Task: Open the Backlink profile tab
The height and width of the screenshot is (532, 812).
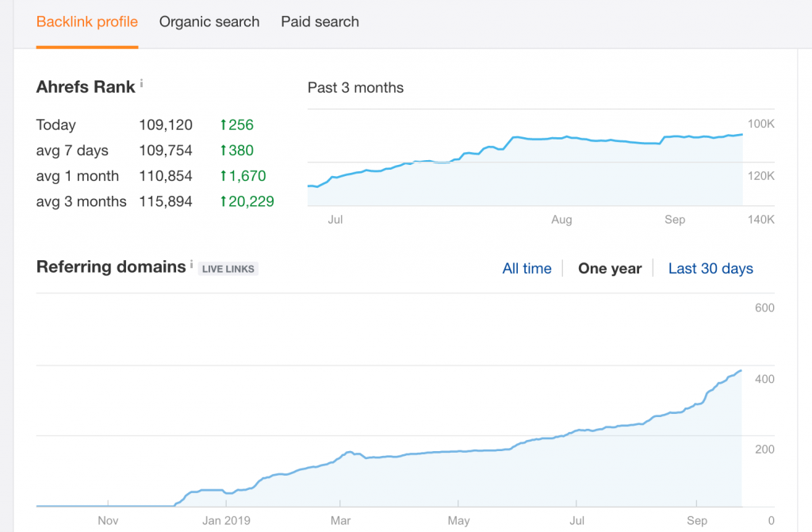Action: click(87, 22)
